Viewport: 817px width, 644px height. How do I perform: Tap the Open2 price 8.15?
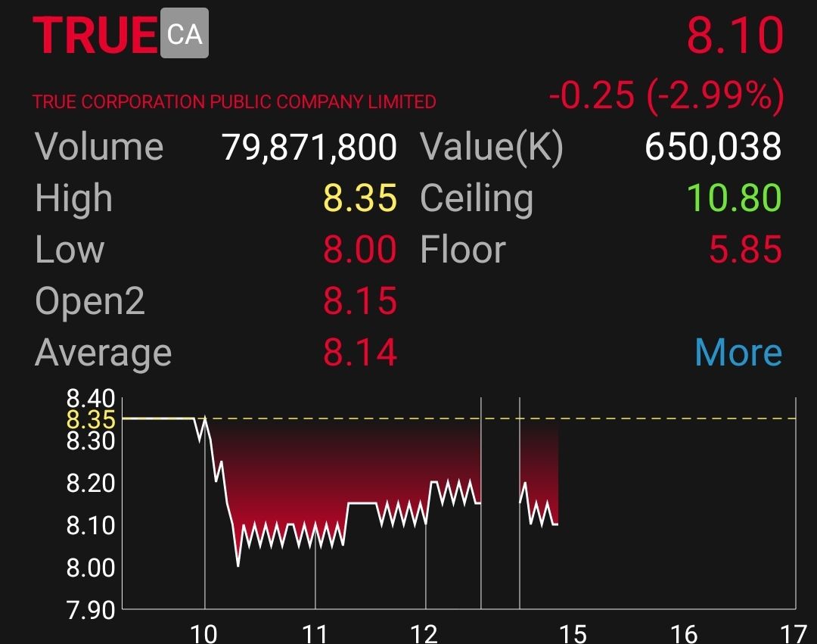360,300
